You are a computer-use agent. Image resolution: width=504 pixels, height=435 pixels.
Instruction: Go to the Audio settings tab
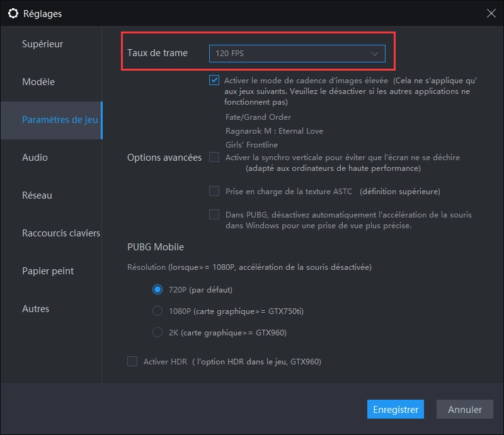(35, 158)
